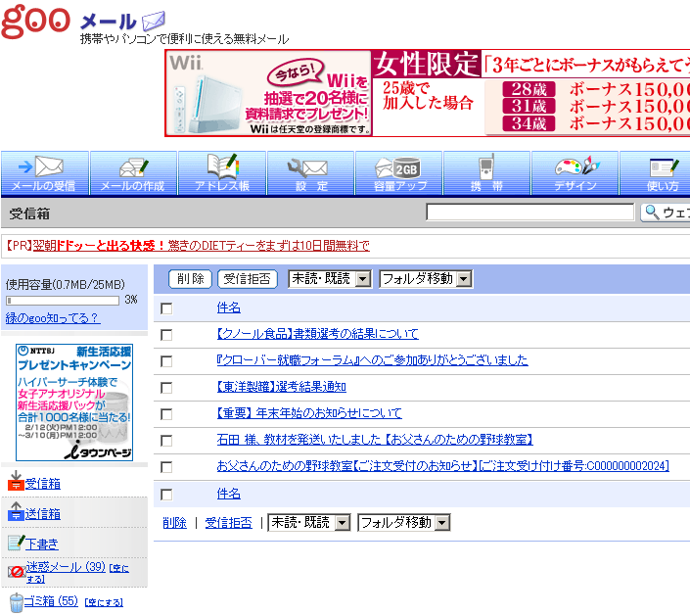This screenshot has width=690, height=616.
Task: Click the 使用容量 storage usage bar
Action: (x=63, y=301)
